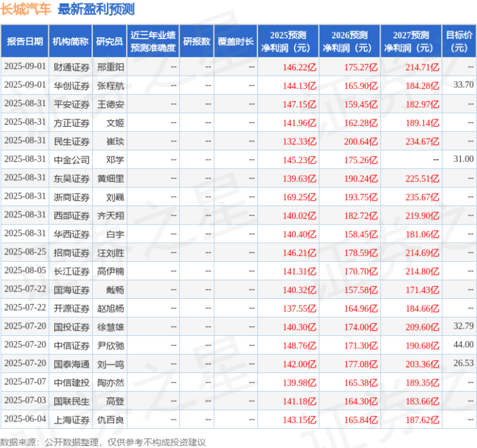Select 国泰海通 institution cell
The width and height of the screenshot is (477, 448).
click(72, 364)
